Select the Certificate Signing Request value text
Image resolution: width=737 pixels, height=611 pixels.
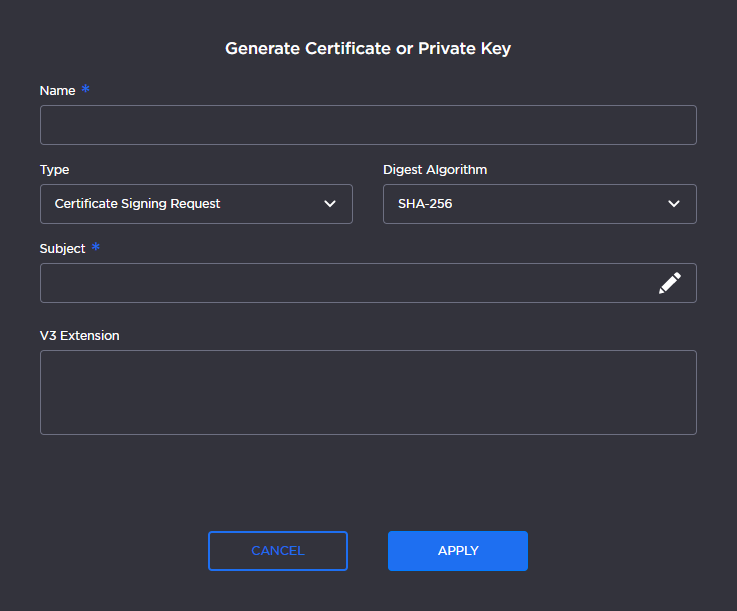pyautogui.click(x=137, y=204)
